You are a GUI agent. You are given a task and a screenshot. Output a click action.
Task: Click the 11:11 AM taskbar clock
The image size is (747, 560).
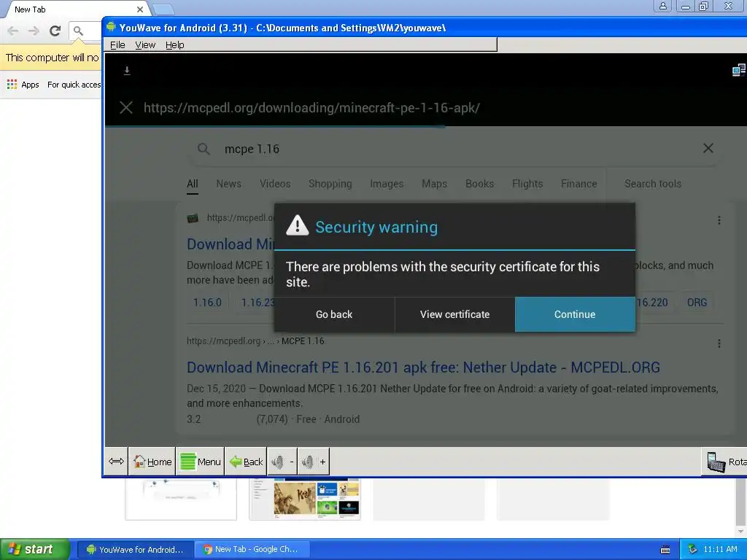click(x=720, y=550)
